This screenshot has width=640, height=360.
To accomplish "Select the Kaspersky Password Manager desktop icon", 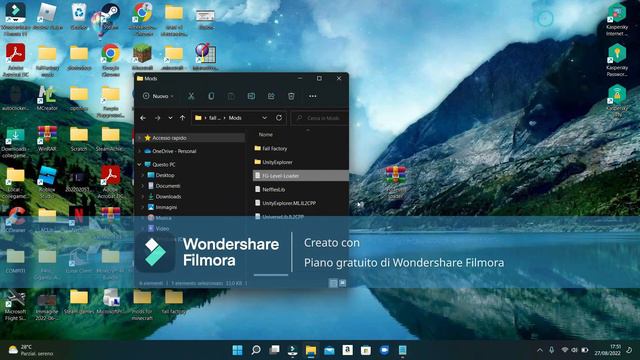I will click(617, 60).
